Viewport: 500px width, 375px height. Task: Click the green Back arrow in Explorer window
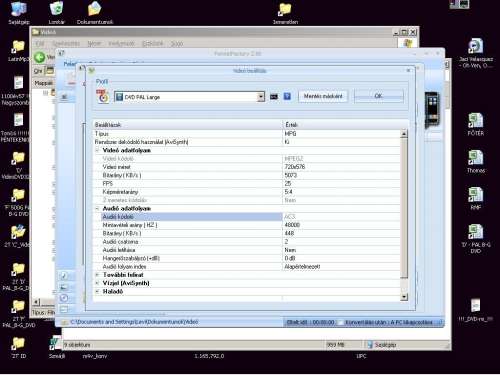[40, 57]
